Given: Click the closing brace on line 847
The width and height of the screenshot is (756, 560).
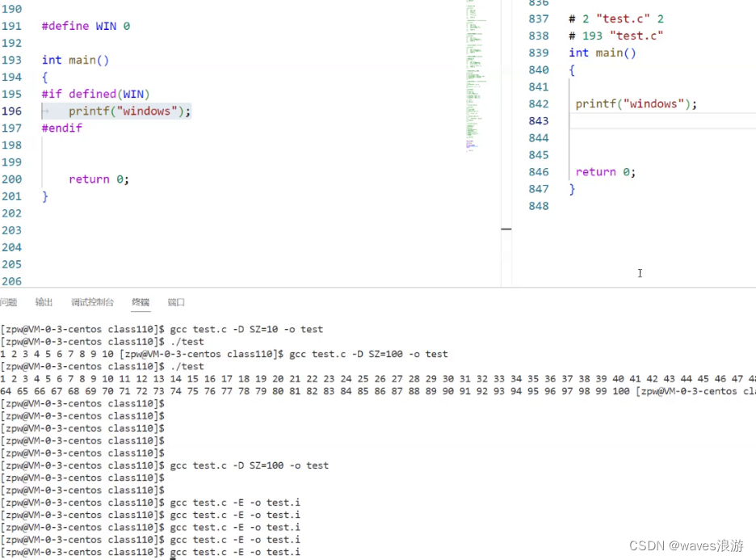Looking at the screenshot, I should pos(572,190).
